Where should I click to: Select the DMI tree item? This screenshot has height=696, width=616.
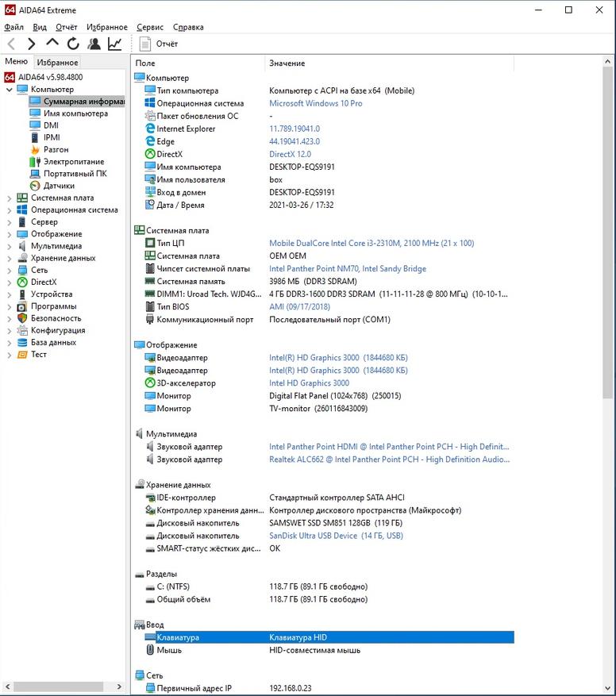click(51, 125)
